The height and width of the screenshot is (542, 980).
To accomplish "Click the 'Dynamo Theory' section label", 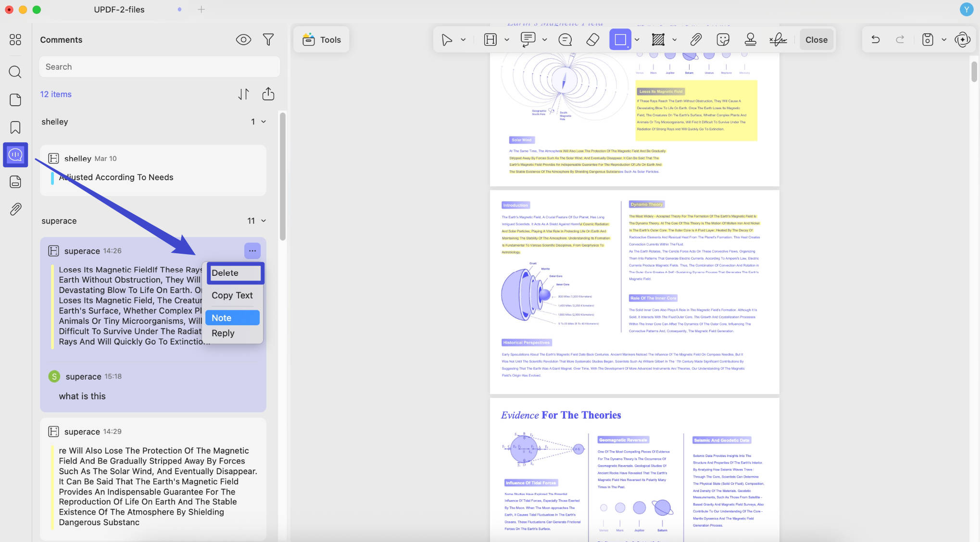I will point(647,205).
